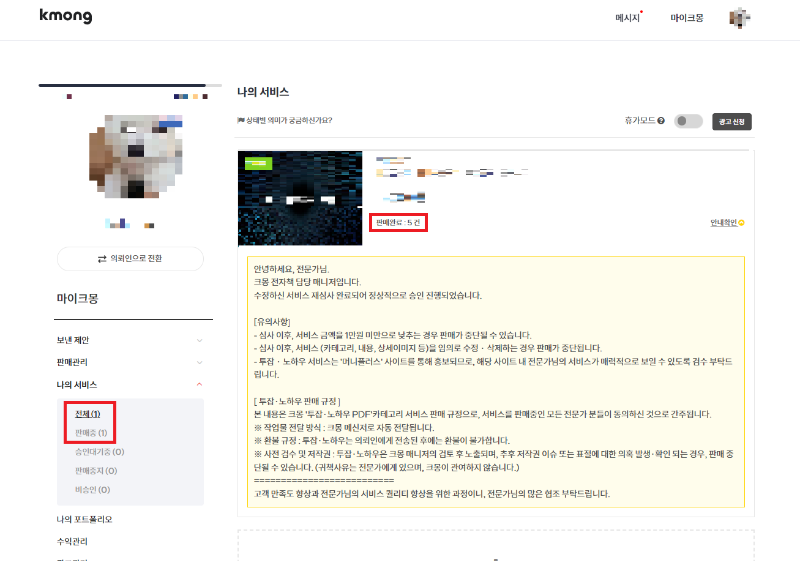Screen dimensions: 800x561
Task: Click 의뢰인으로 전환 button
Action: (x=130, y=259)
